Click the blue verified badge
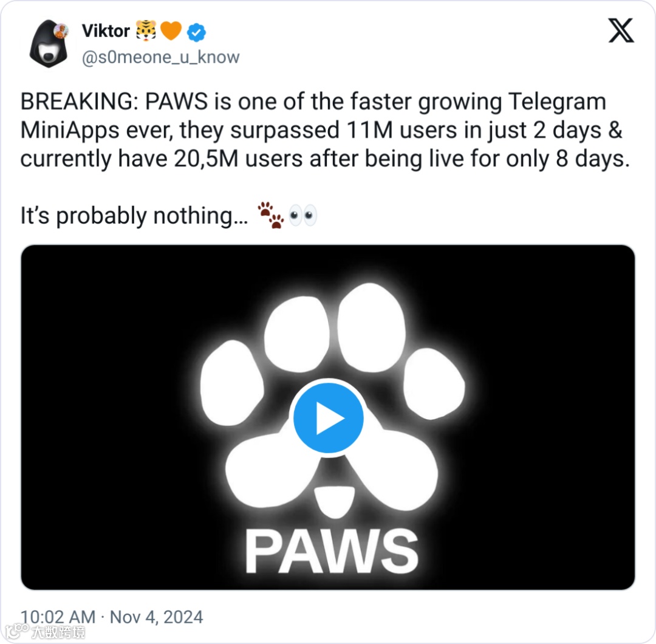Image resolution: width=656 pixels, height=644 pixels. (196, 32)
